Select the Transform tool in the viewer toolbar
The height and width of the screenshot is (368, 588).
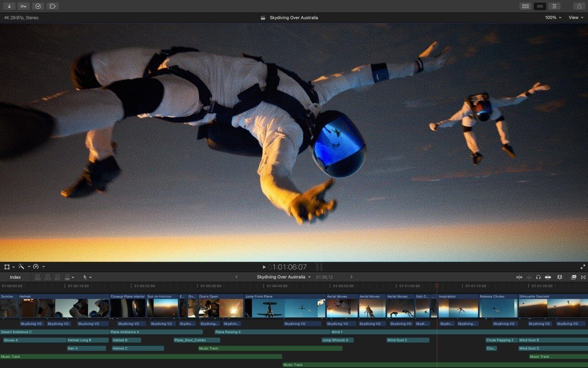click(7, 266)
